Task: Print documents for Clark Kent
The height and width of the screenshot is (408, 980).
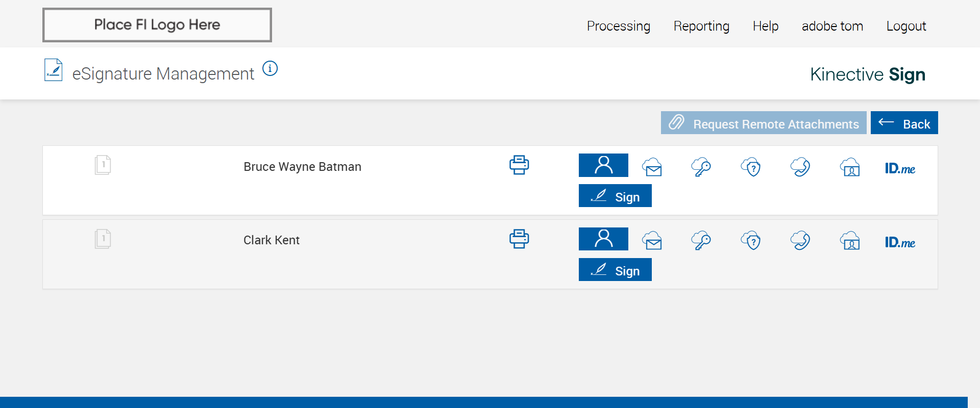Action: coord(519,239)
